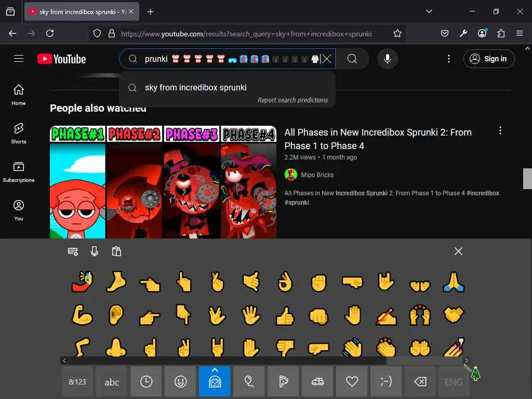Screen dimensions: 532x399
Task: Insert the handshake emoji
Action: (454, 314)
